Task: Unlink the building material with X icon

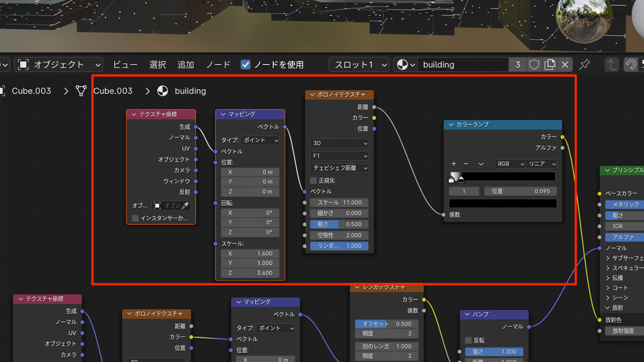Action: 565,64
